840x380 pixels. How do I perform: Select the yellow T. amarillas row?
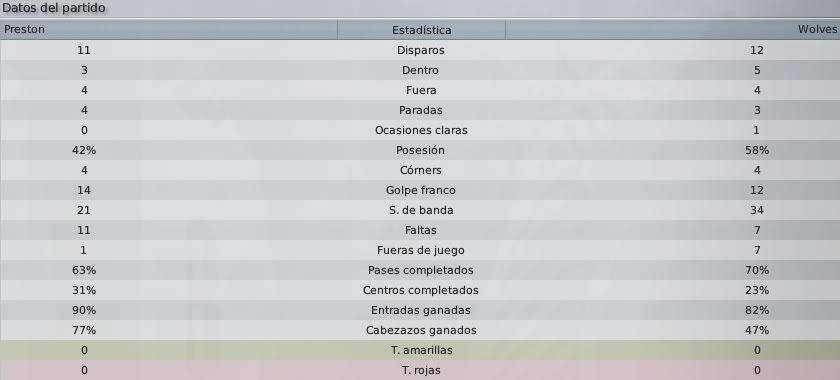click(x=420, y=350)
